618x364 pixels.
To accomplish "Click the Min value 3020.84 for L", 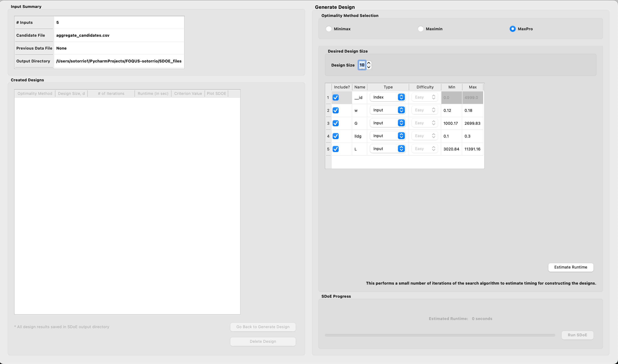I will tap(451, 149).
